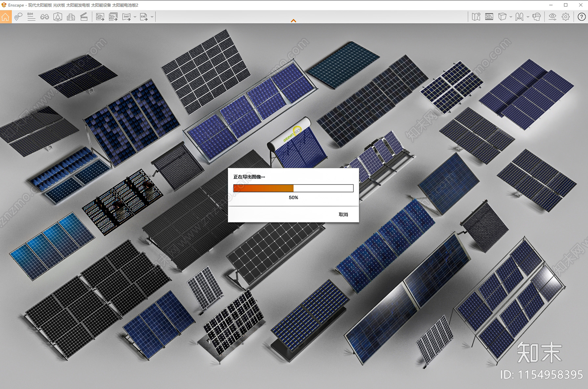Viewport: 588px width, 389px height.
Task: Minimize the Enscape window
Action: coord(551,5)
